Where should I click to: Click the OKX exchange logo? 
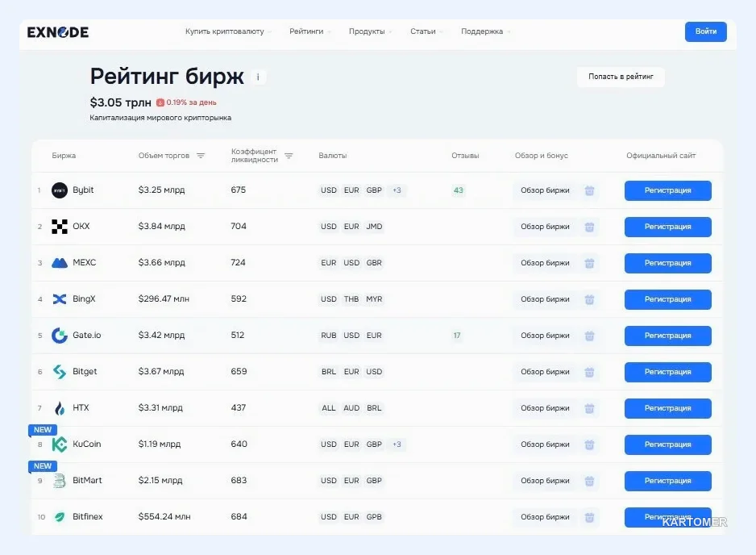point(60,227)
